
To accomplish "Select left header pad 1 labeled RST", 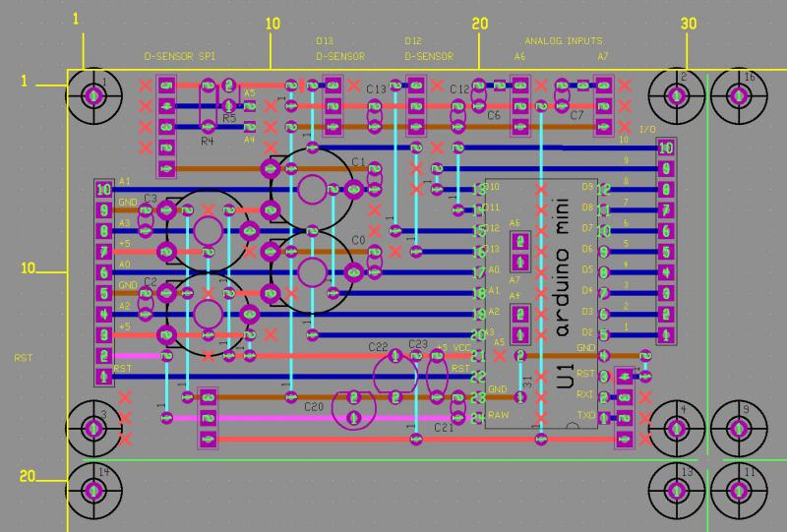I will pos(104,377).
